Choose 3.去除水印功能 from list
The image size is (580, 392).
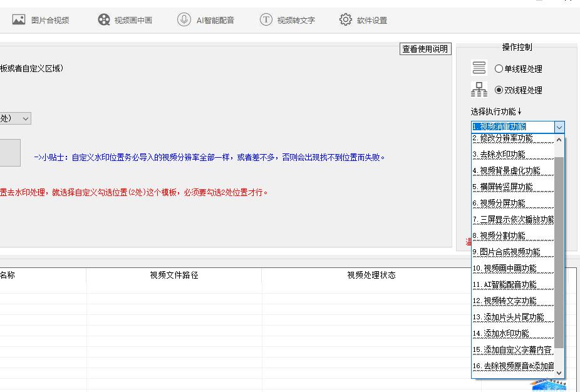513,154
